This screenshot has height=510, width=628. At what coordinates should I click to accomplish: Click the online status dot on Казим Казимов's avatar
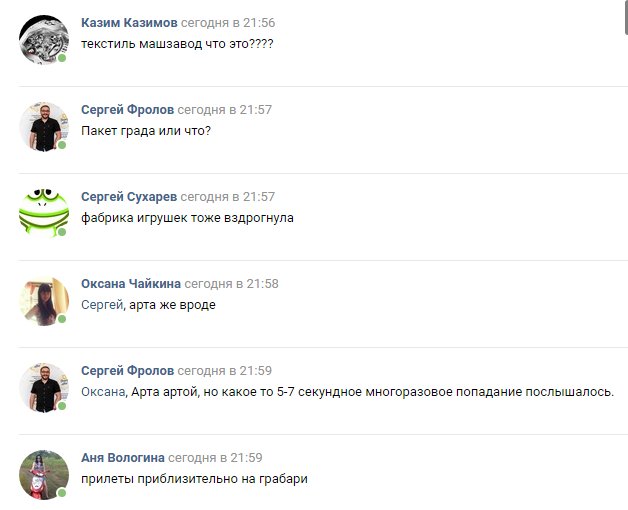point(62,58)
